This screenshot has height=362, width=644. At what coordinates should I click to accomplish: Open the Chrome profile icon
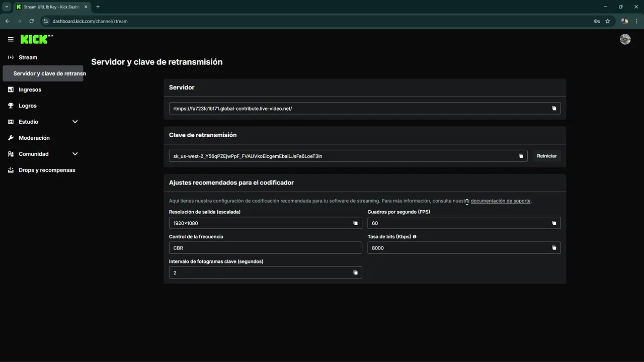click(624, 21)
